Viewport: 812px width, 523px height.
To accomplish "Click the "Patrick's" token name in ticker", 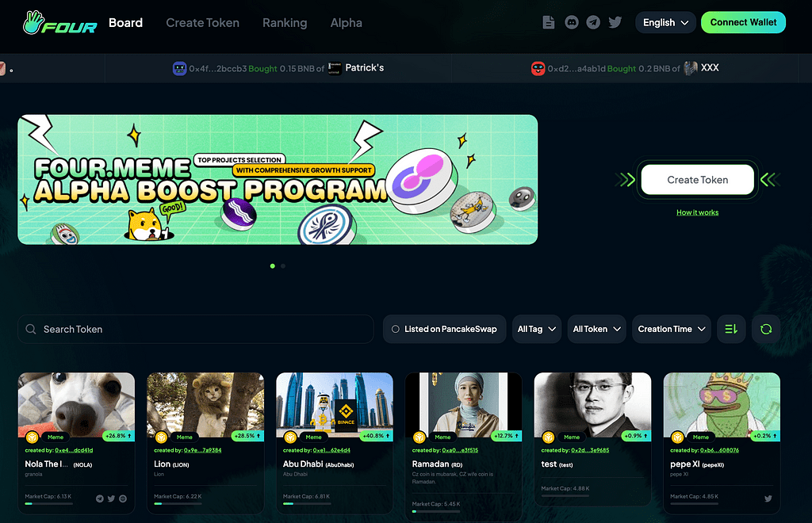I will point(365,68).
